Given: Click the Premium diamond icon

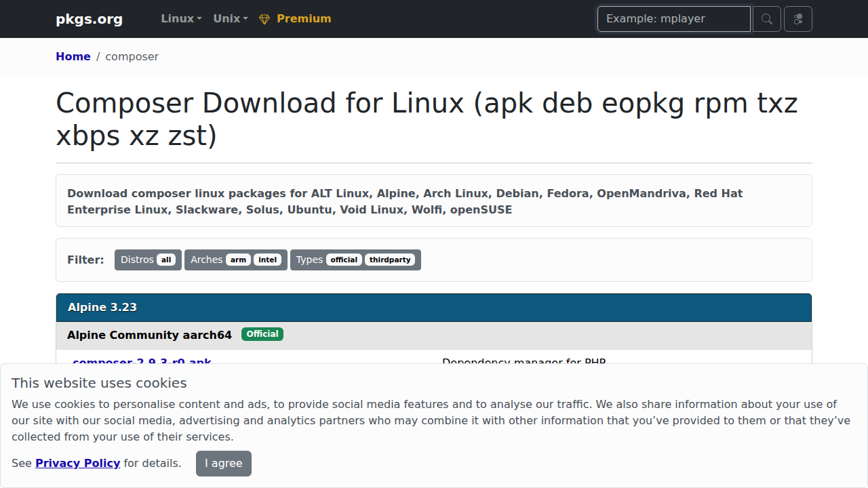Looking at the screenshot, I should 264,19.
